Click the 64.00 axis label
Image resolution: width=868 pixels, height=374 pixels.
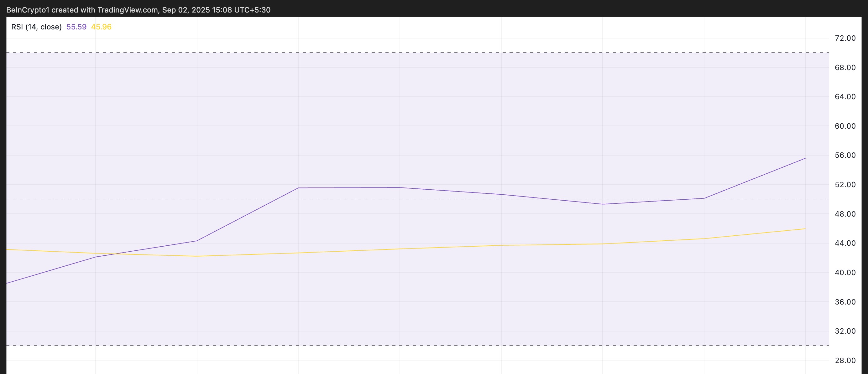(845, 97)
